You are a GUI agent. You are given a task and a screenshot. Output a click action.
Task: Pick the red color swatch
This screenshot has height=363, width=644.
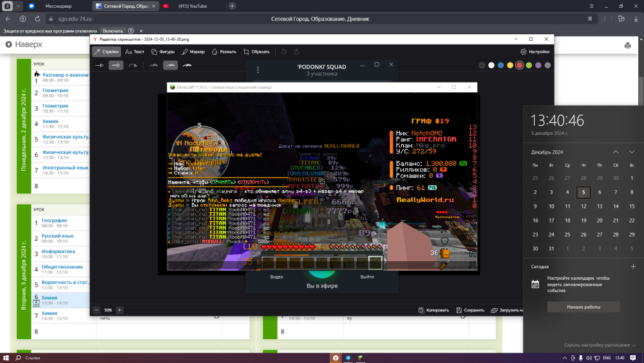point(520,65)
